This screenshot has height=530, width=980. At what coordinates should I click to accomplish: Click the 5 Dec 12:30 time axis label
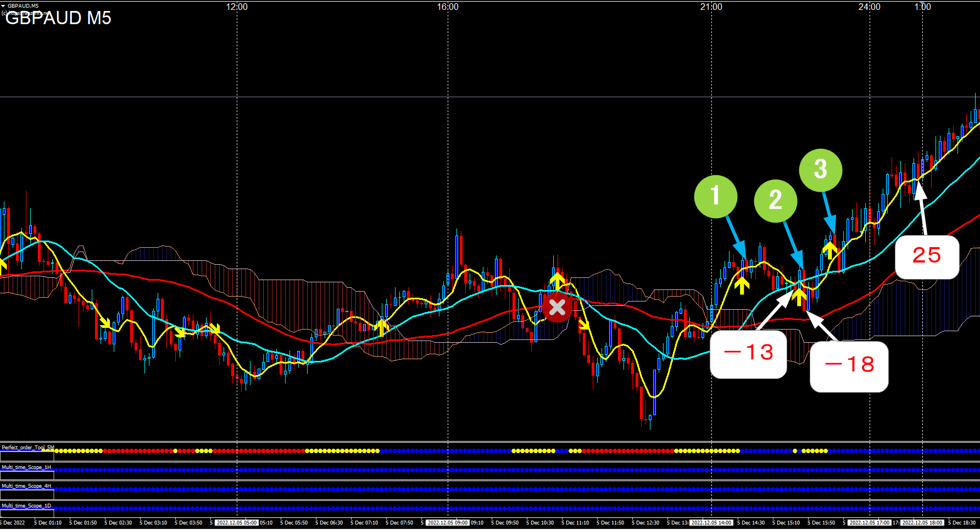[x=645, y=523]
